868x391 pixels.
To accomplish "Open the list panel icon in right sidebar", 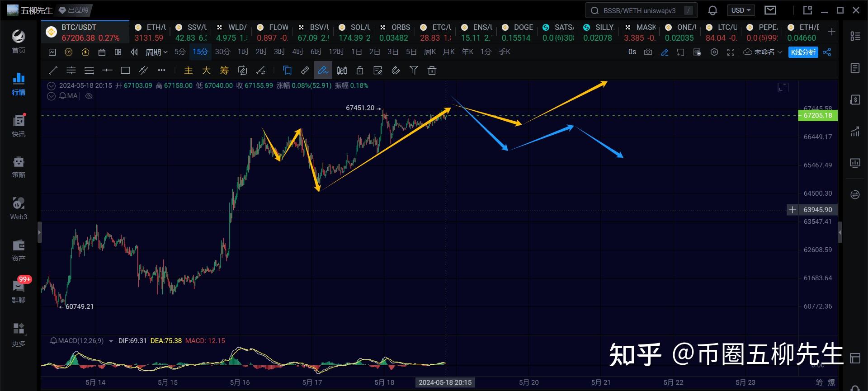I will [x=855, y=36].
